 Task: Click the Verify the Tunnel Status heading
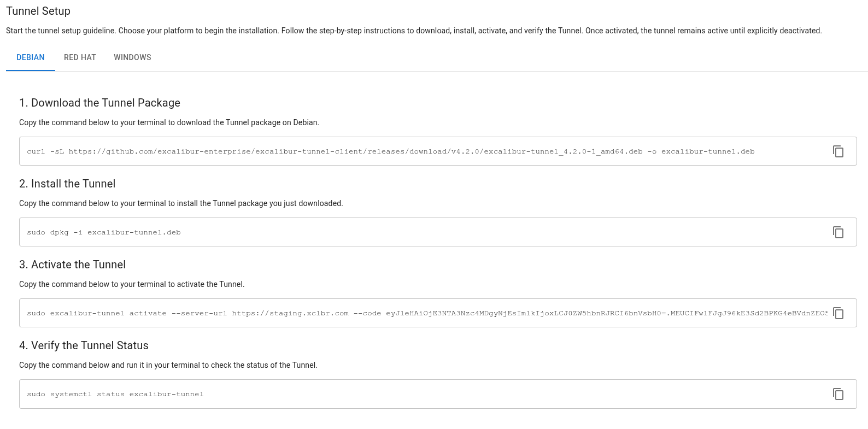pyautogui.click(x=84, y=345)
